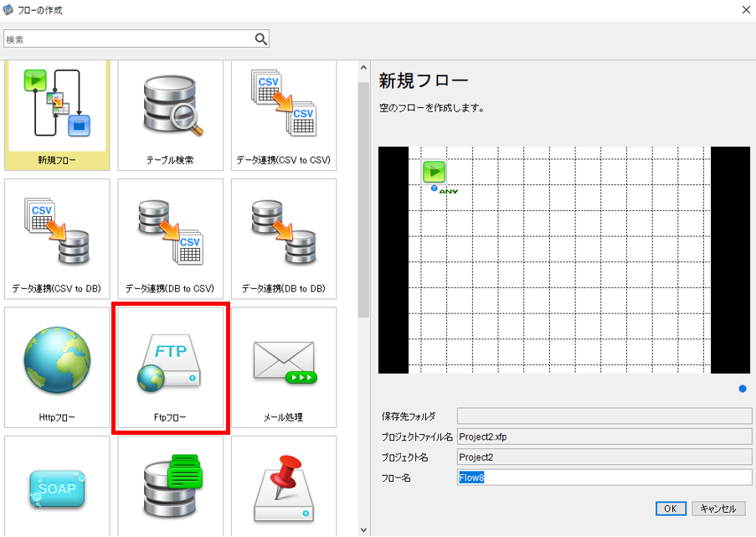The image size is (756, 537).
Task: Select the 新規フロー template icon
Action: [57, 115]
